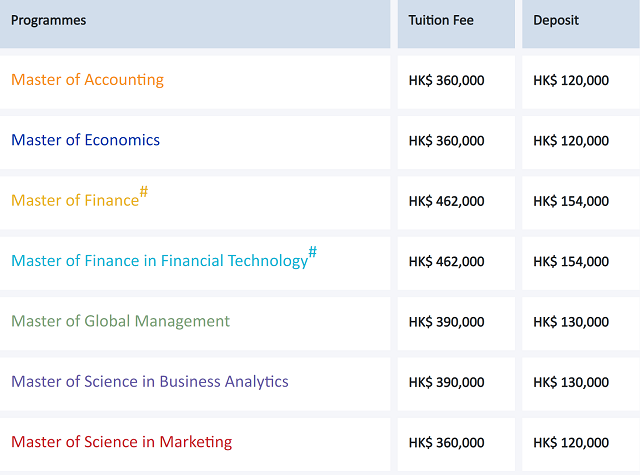Select the Master of Finance deposit HK$ 154,000
Viewport: 640px width, 475px height.
tap(571, 201)
